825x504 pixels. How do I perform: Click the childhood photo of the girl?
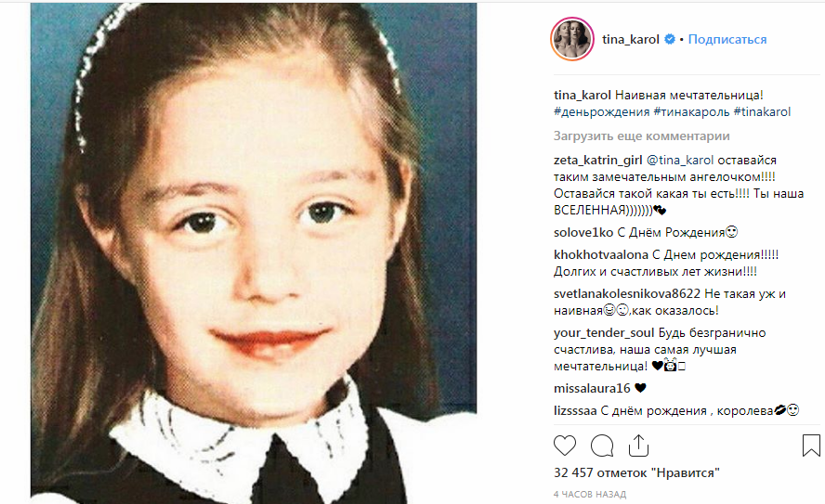(254, 253)
